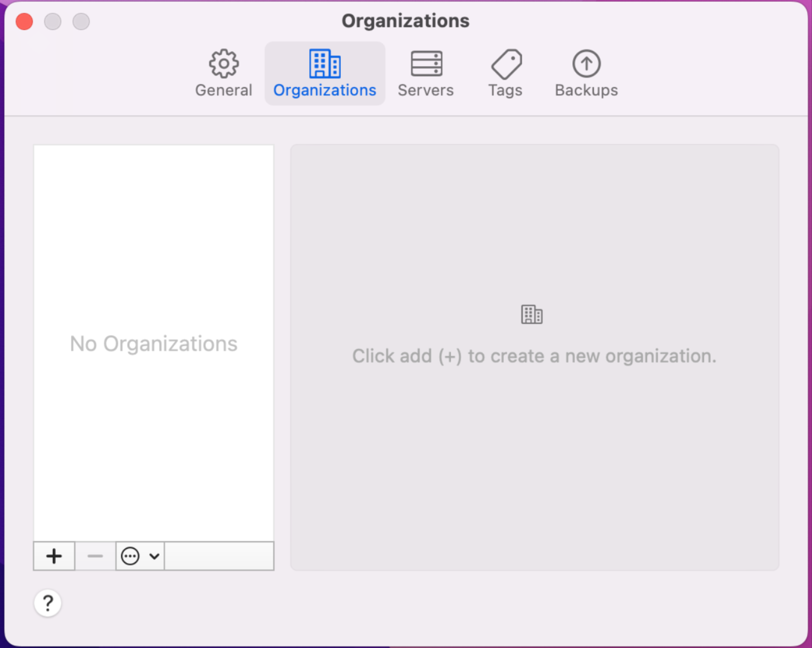
Task: Click the Servers rack icon
Action: pyautogui.click(x=426, y=63)
